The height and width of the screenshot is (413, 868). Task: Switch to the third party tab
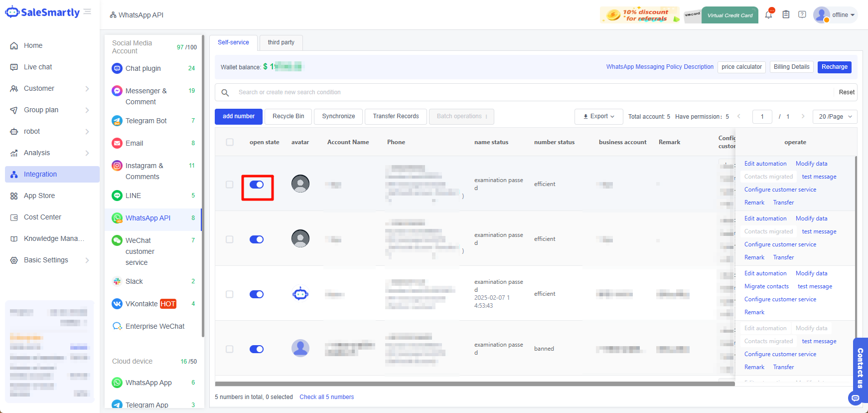pos(281,42)
